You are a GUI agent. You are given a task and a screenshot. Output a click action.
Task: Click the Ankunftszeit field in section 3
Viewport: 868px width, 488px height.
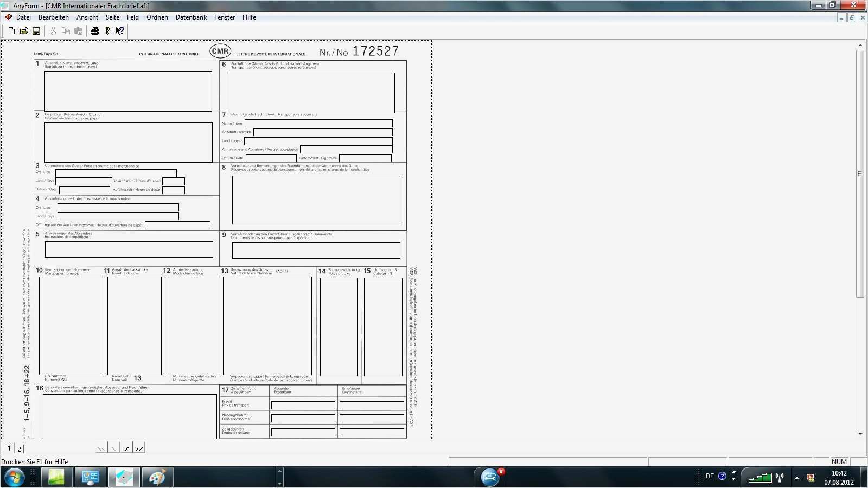[x=174, y=181]
